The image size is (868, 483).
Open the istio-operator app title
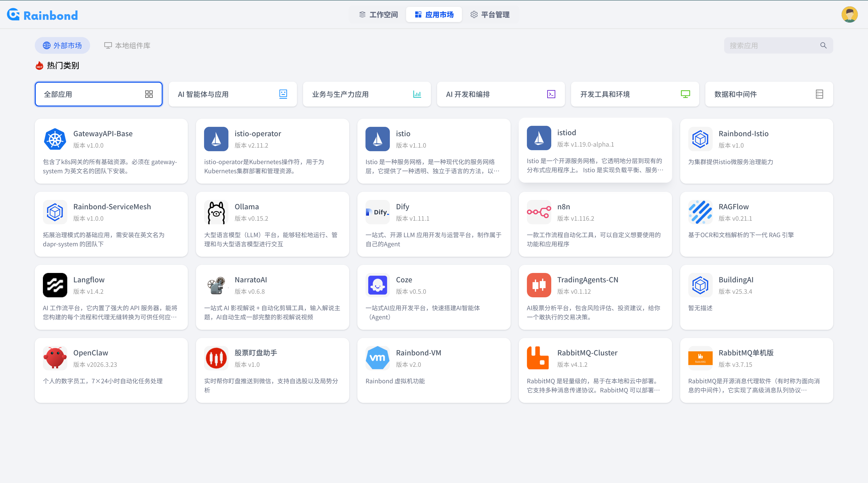click(258, 134)
